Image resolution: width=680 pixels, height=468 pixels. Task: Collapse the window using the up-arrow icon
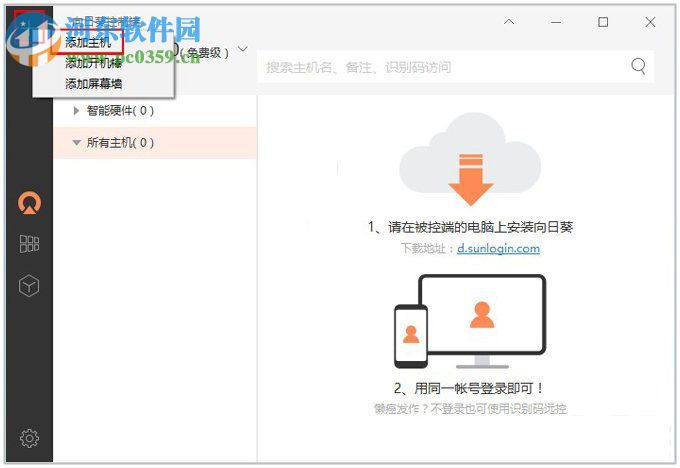(509, 21)
